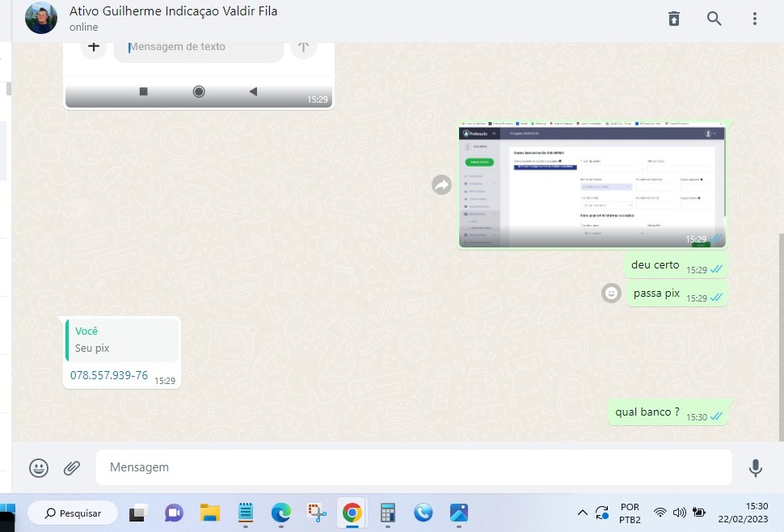Click in the Mensagem input field
The height and width of the screenshot is (532, 784).
tap(412, 467)
